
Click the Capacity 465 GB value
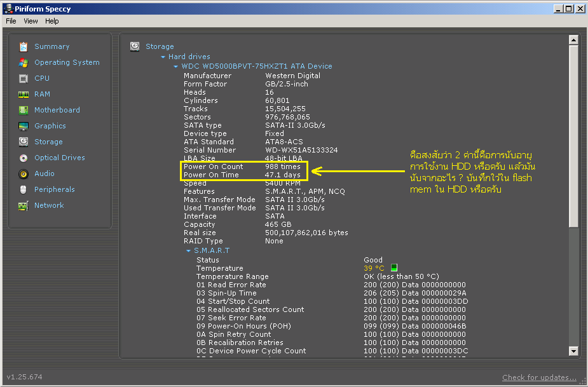coord(278,224)
